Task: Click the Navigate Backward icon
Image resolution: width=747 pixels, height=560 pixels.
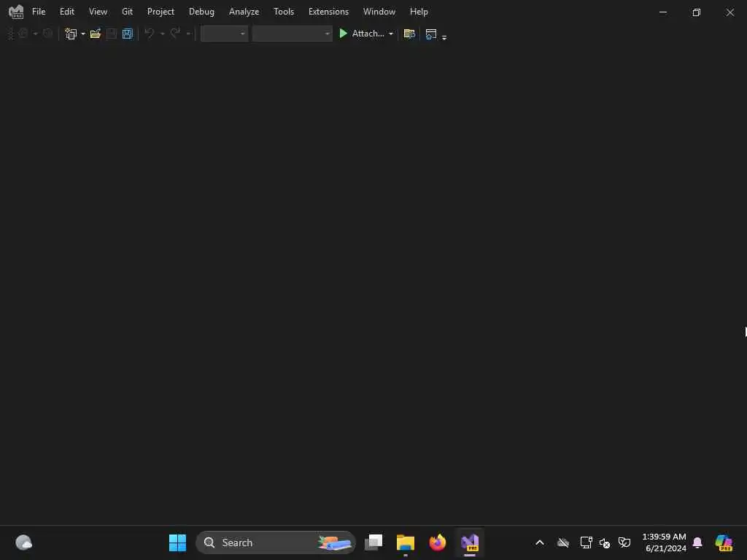Action: coord(23,34)
